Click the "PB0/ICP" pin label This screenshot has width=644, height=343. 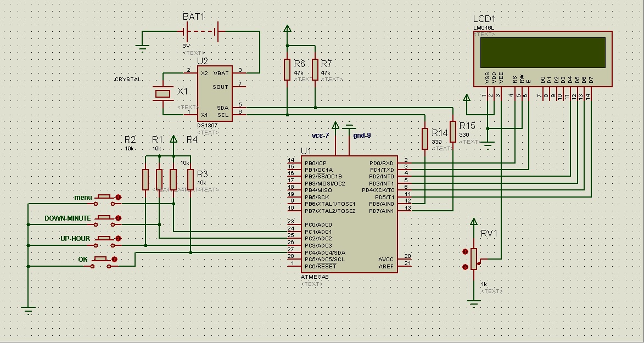[316, 163]
